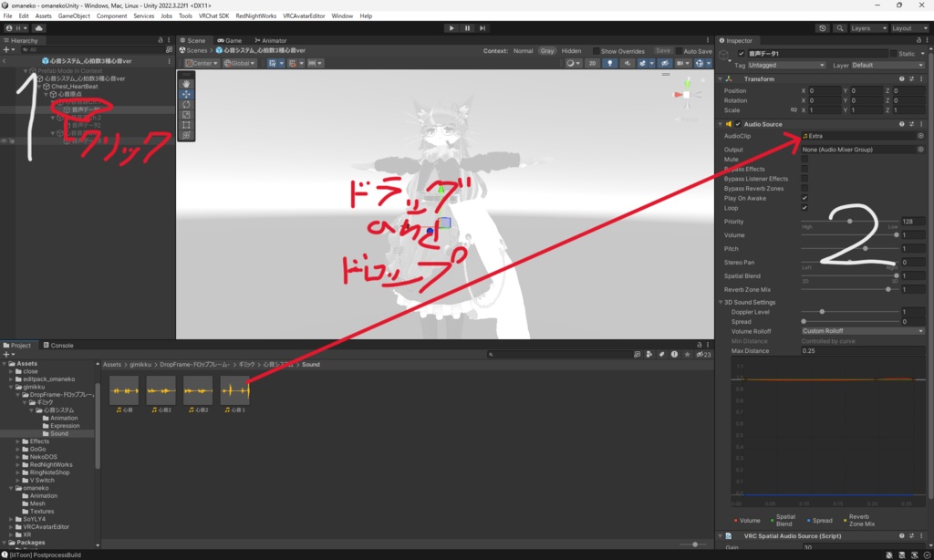934x560 pixels.
Task: Collapse the 3D Sound Settings section
Action: coord(721,302)
